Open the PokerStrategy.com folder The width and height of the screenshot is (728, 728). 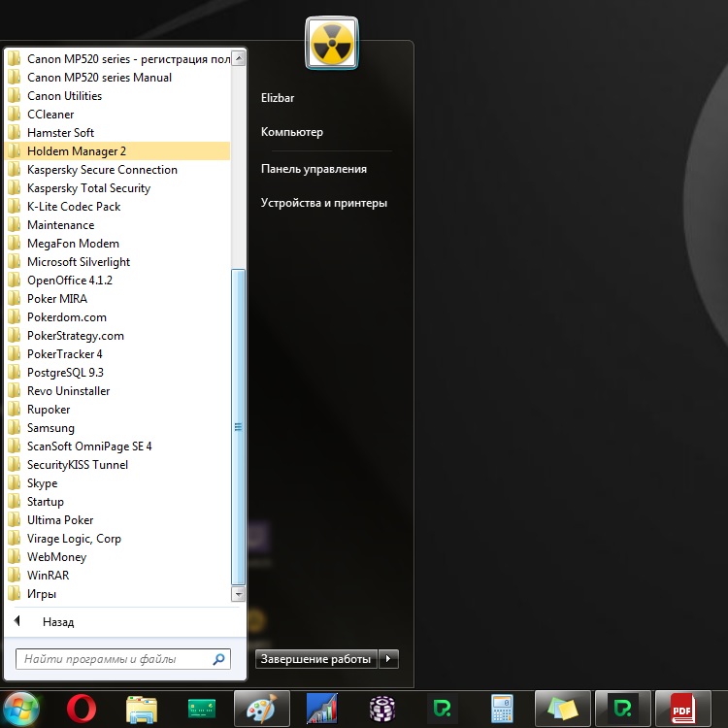click(x=117, y=336)
